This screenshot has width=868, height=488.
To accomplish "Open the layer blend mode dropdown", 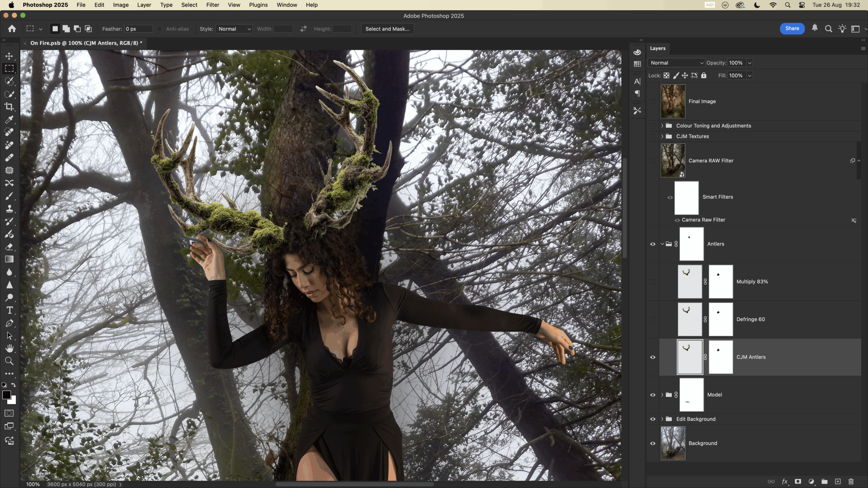I will (x=676, y=63).
